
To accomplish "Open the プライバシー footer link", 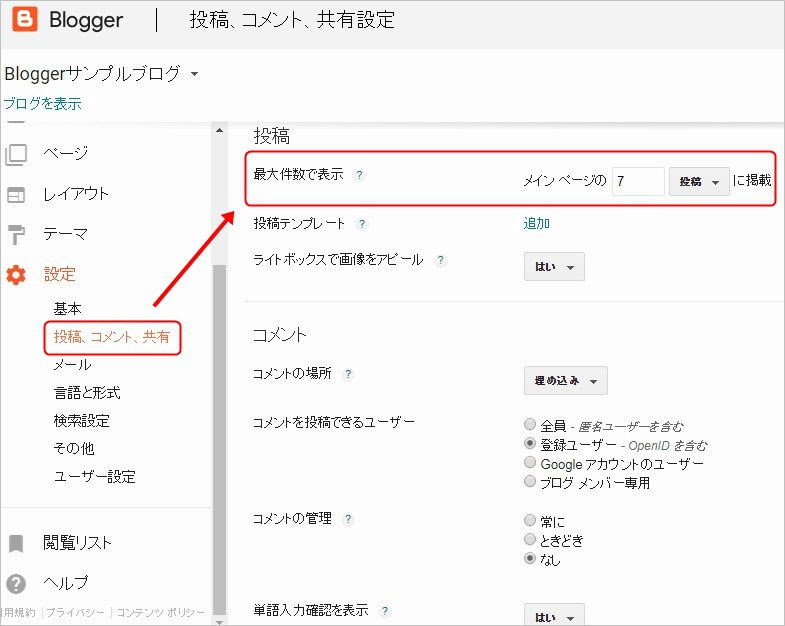I will (x=75, y=612).
